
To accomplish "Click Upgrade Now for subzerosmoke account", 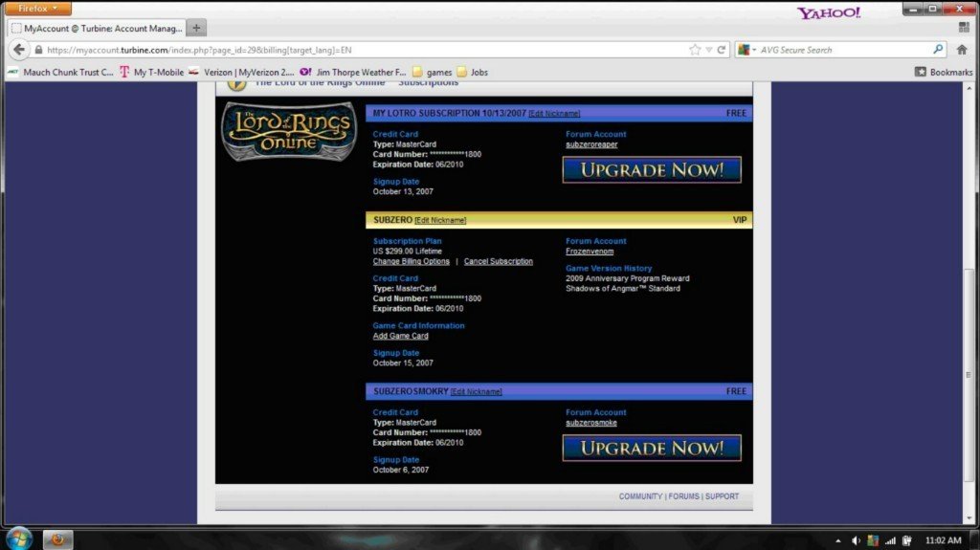I will (652, 448).
